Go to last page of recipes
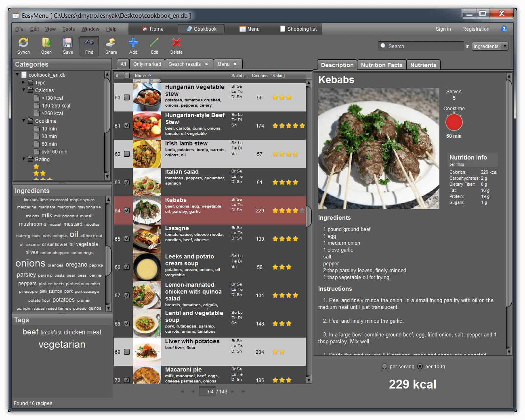Screen dimensions: 525x420 click(x=243, y=391)
